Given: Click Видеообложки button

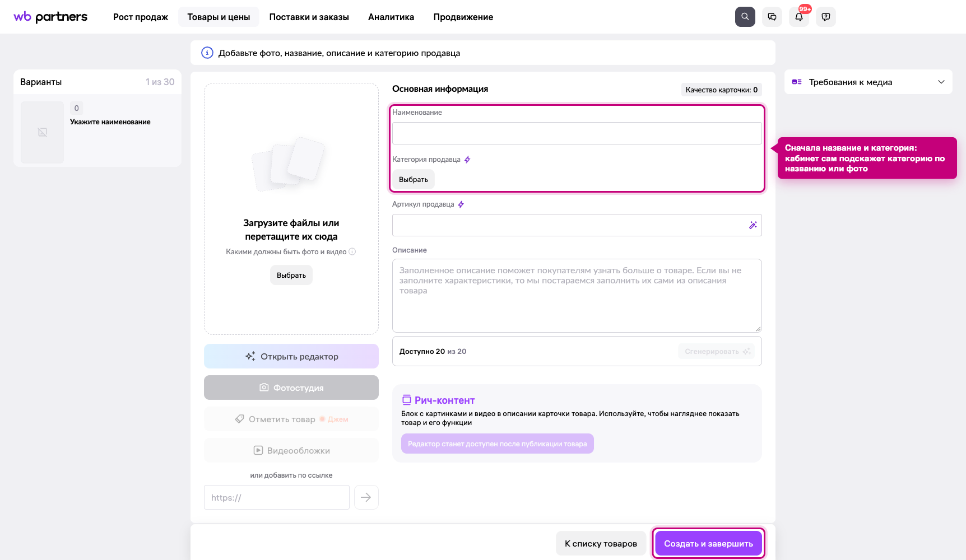Looking at the screenshot, I should click(291, 450).
